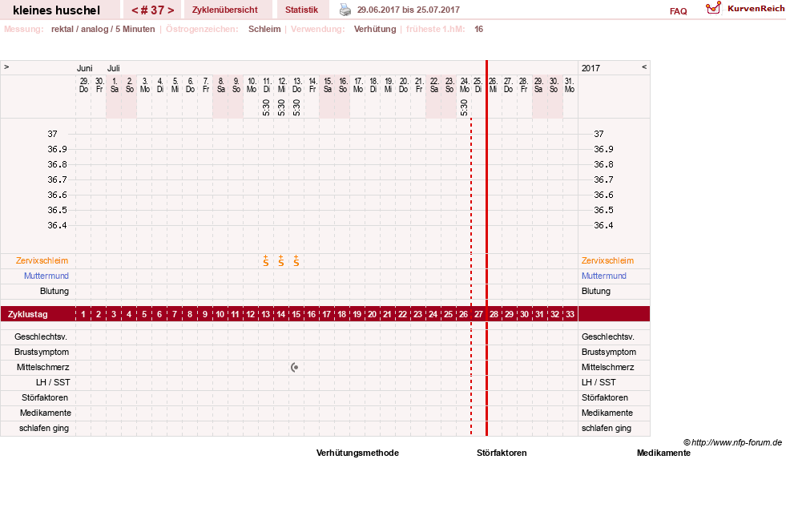Click the Störfaktoren heading below the chart
This screenshot has height=532, width=786.
tap(502, 453)
